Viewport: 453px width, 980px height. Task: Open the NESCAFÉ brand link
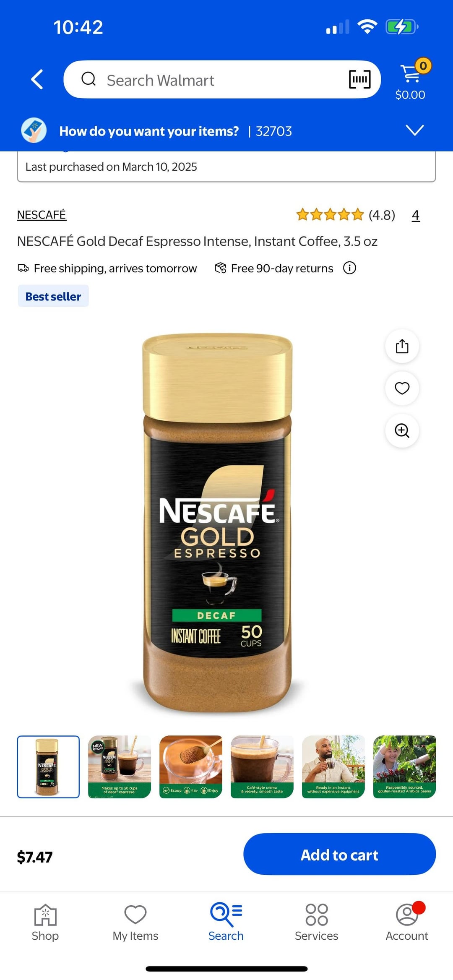click(x=42, y=215)
